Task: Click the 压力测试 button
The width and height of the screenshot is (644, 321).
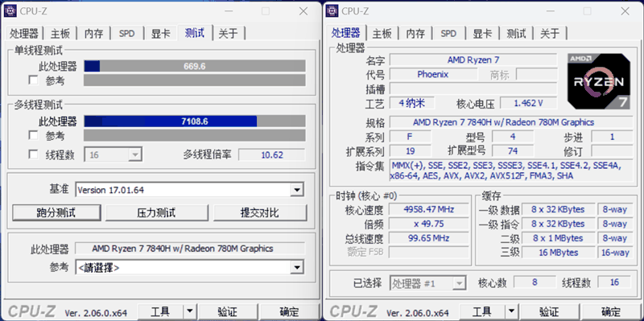Action: point(156,212)
